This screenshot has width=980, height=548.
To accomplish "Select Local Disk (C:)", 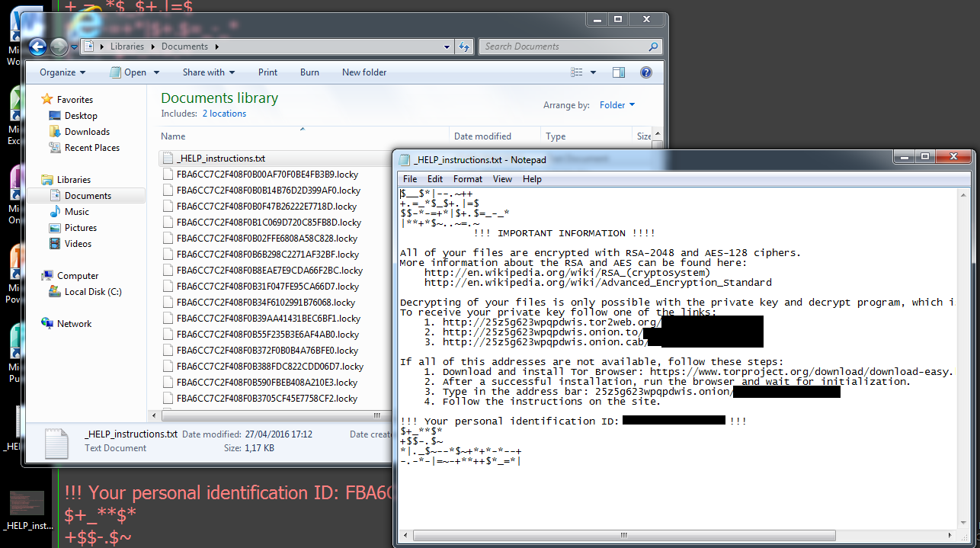I will click(93, 292).
